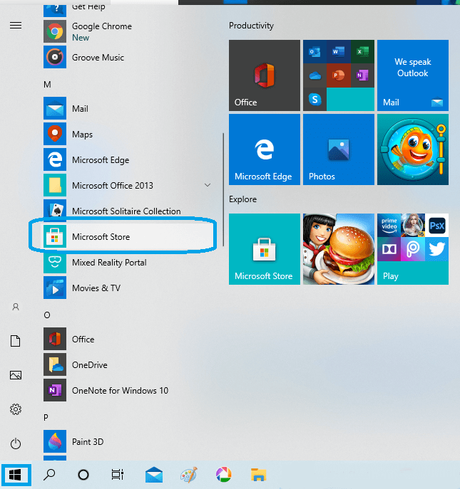460x489 pixels.
Task: Launch Mixed Reality Portal
Action: tap(127, 262)
